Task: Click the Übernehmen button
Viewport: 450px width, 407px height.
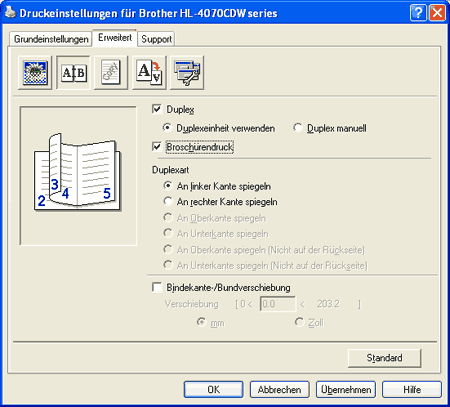Action: coord(346,390)
